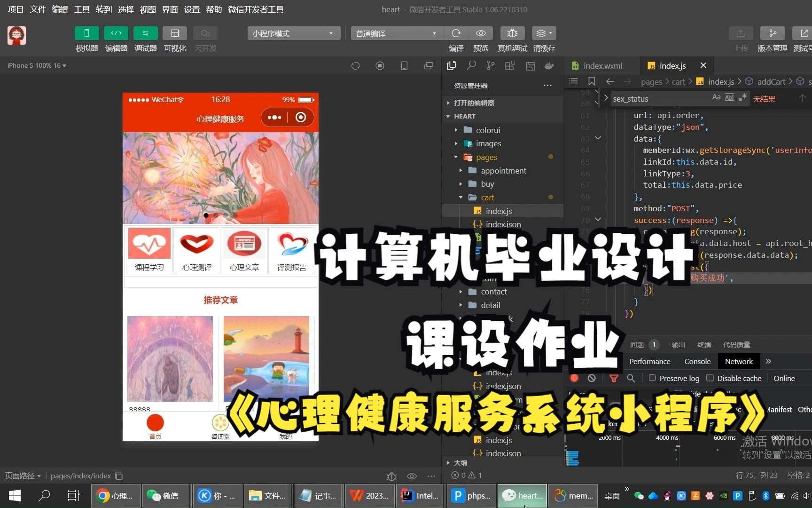812x508 pixels.
Task: Clear the network log
Action: pos(592,378)
